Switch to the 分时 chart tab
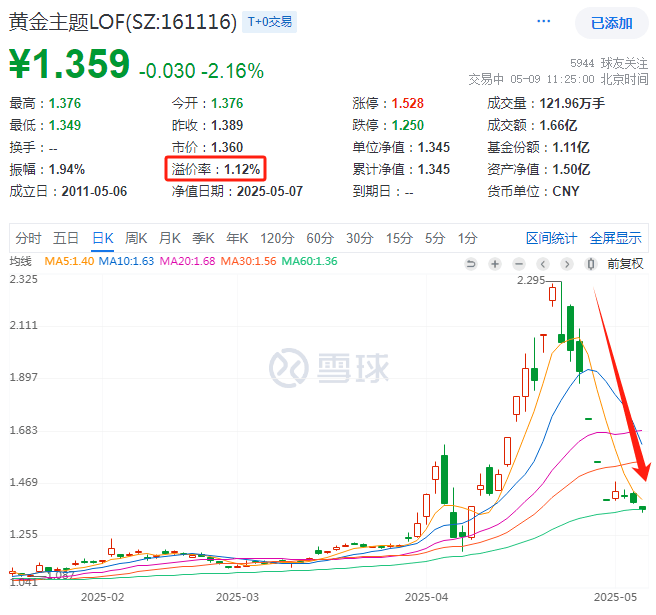656x615 pixels. (x=28, y=238)
